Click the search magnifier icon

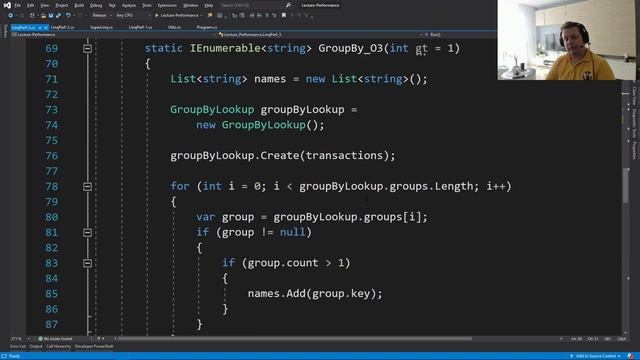288,5
